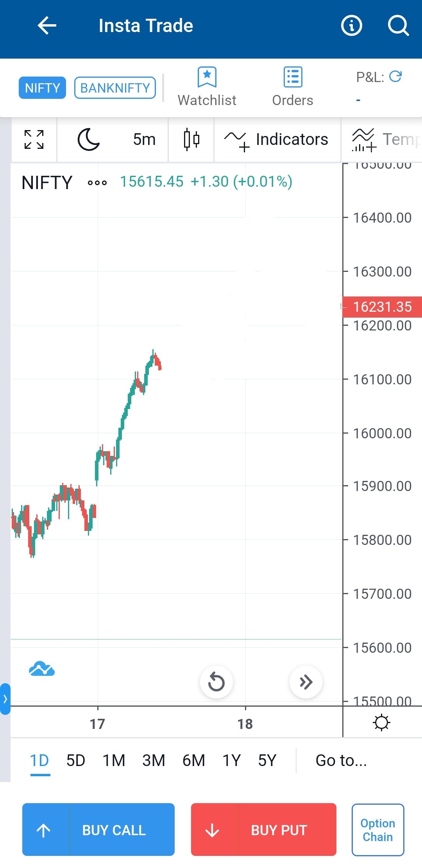Switch to the BANKNIFTY index chip

click(115, 88)
